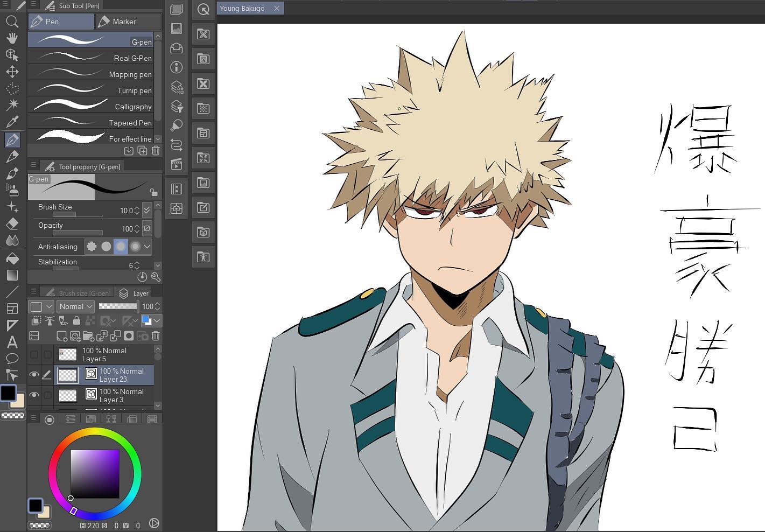Viewport: 765px width, 532px height.
Task: Choose the Eyedropper tool
Action: 12,122
